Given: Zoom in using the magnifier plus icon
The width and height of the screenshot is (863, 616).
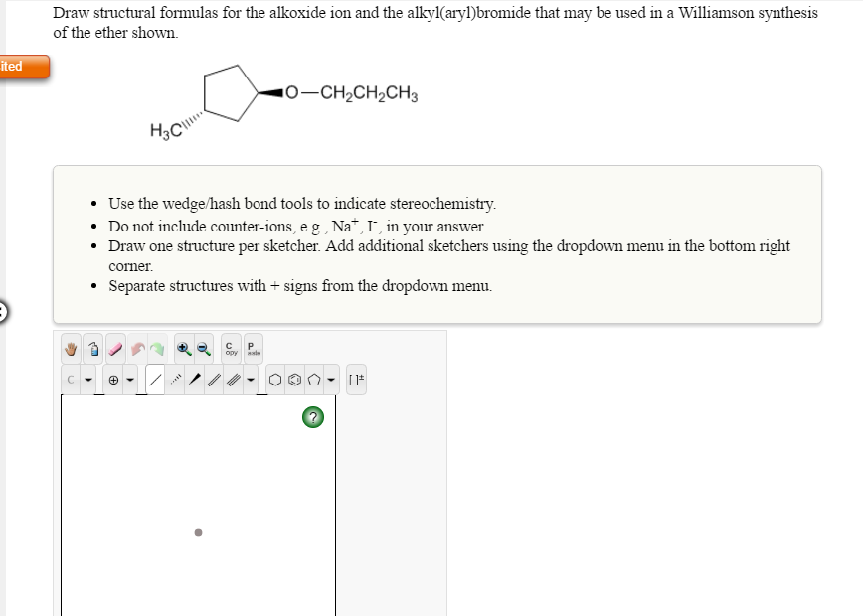Looking at the screenshot, I should tap(183, 349).
